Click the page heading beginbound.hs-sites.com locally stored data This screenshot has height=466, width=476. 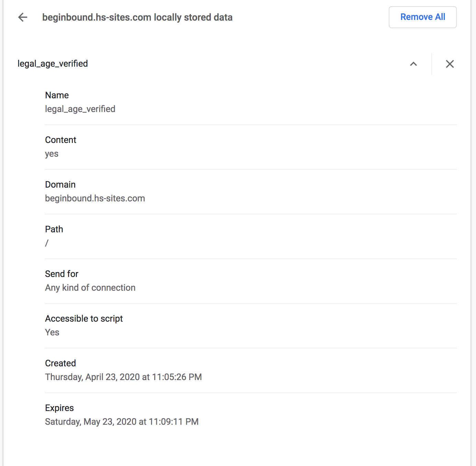click(137, 17)
